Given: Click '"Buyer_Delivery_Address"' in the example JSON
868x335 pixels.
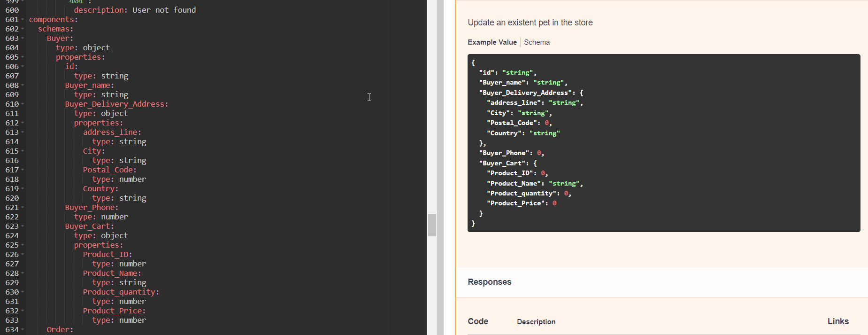Looking at the screenshot, I should point(526,93).
